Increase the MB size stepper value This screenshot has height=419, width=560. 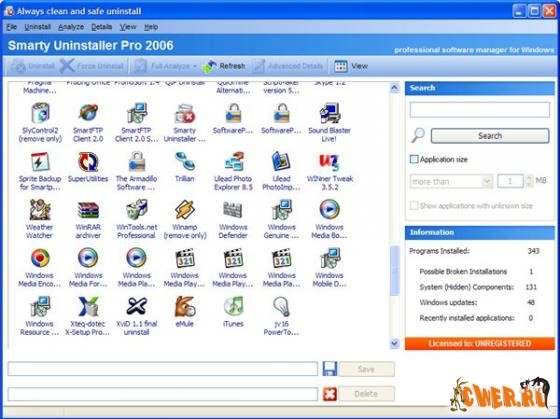pos(529,178)
